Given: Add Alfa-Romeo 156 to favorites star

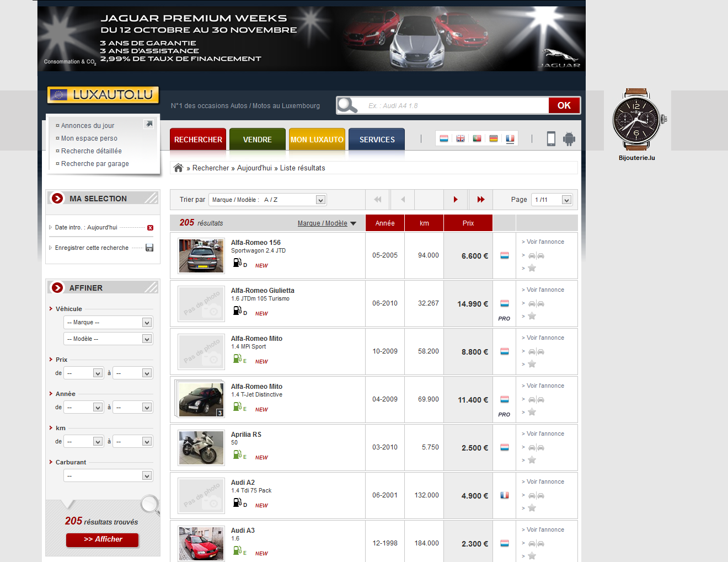Looking at the screenshot, I should tap(532, 268).
